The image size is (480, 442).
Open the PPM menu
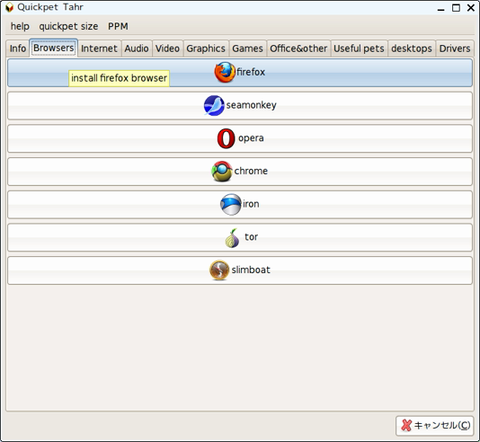point(118,26)
